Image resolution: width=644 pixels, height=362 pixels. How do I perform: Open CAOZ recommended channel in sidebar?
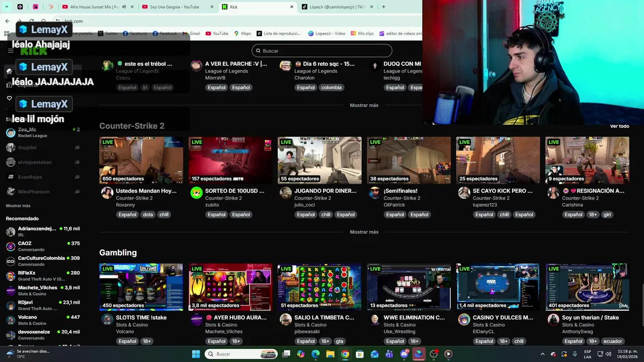click(43, 246)
